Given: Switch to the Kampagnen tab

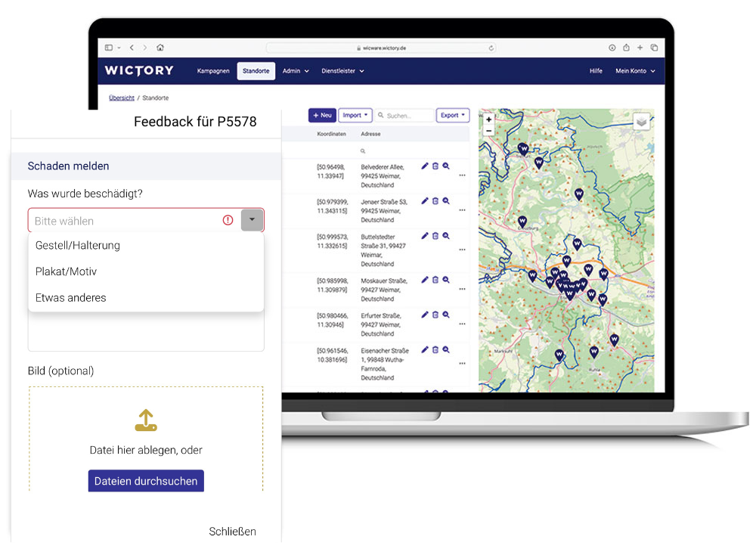Looking at the screenshot, I should coord(213,71).
